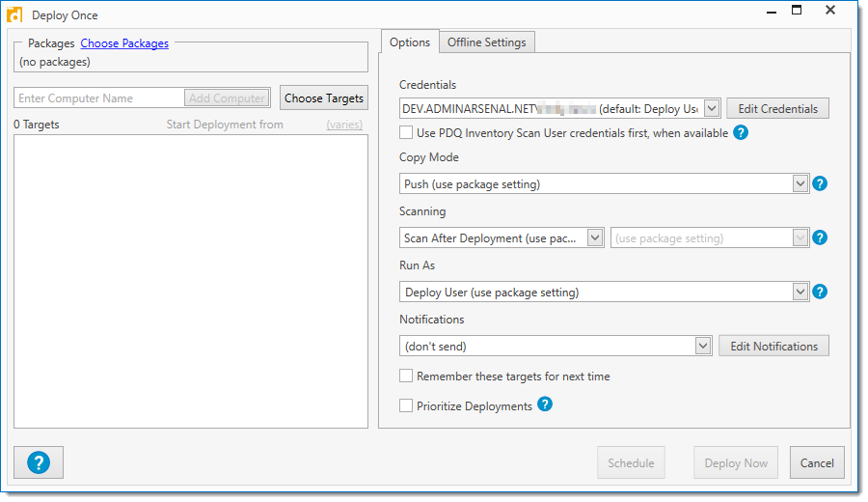Viewport: 868px width, 502px height.
Task: Click the help icon beside Run As dropdown
Action: tap(820, 292)
